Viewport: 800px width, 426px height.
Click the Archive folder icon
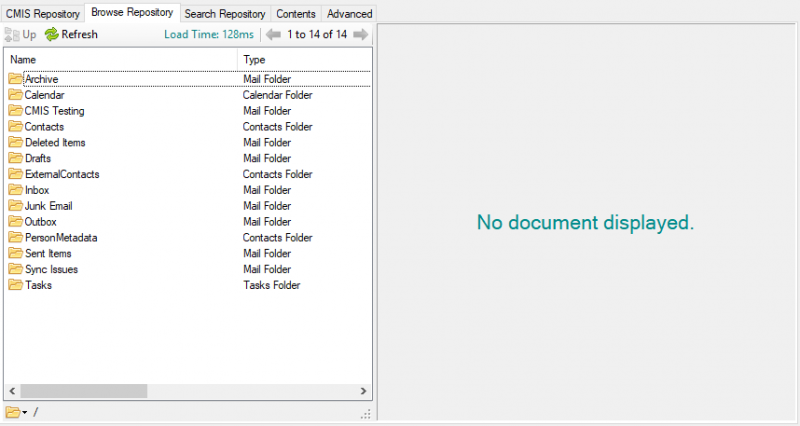click(15, 79)
